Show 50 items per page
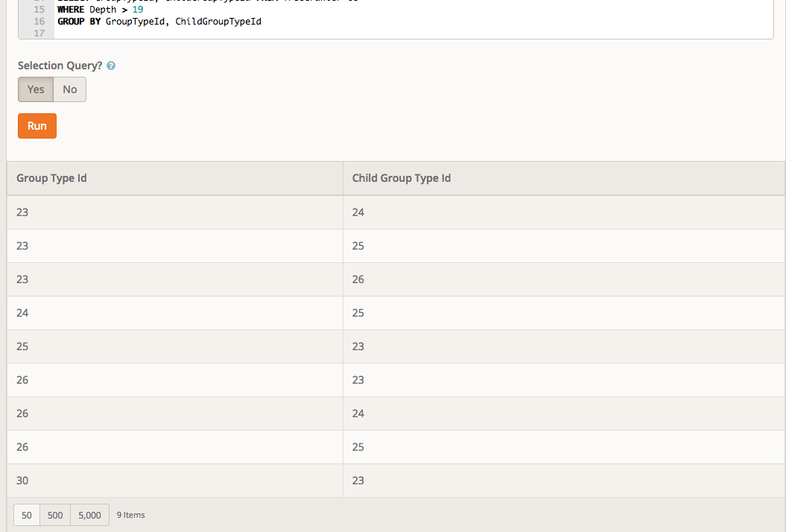The image size is (786, 532). (27, 515)
